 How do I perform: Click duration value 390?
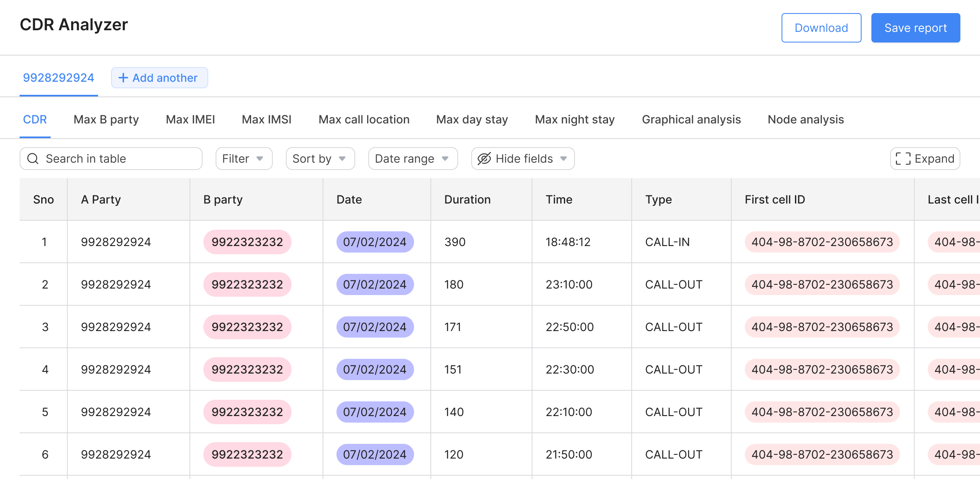tap(455, 242)
